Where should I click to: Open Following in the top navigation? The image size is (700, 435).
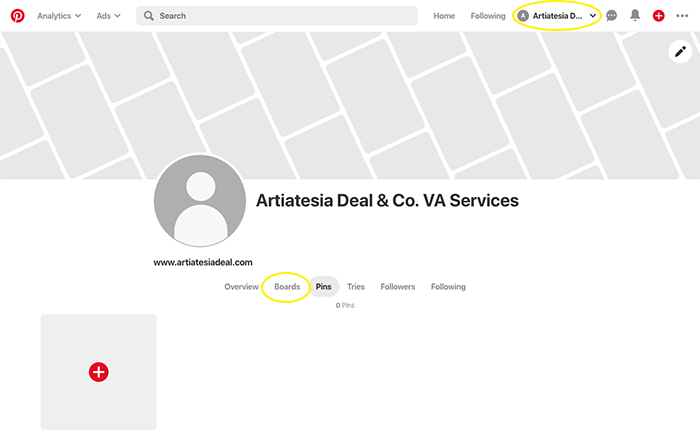(488, 16)
